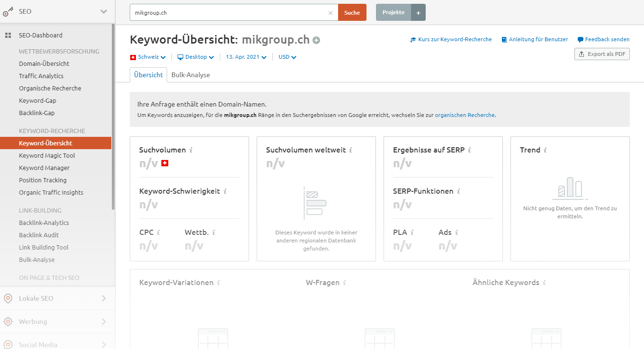Switch to the Bulk-Analyse tab
Screen dimensions: 644x349
point(191,75)
